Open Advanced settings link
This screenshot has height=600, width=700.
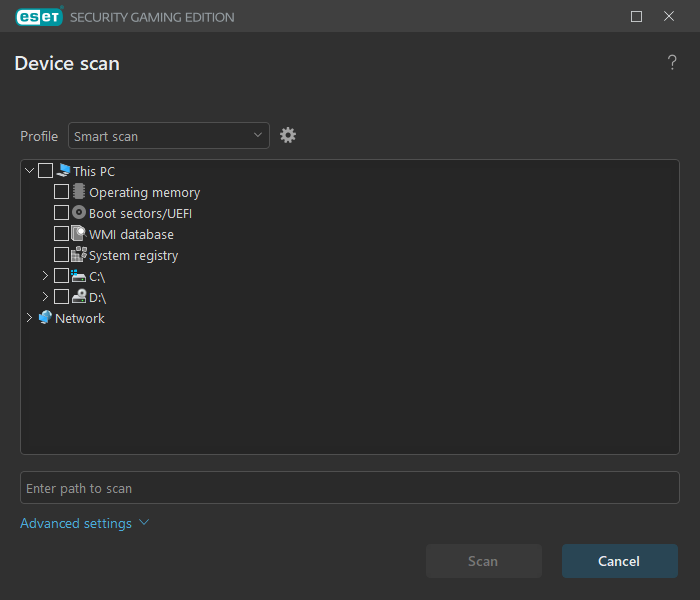click(76, 523)
